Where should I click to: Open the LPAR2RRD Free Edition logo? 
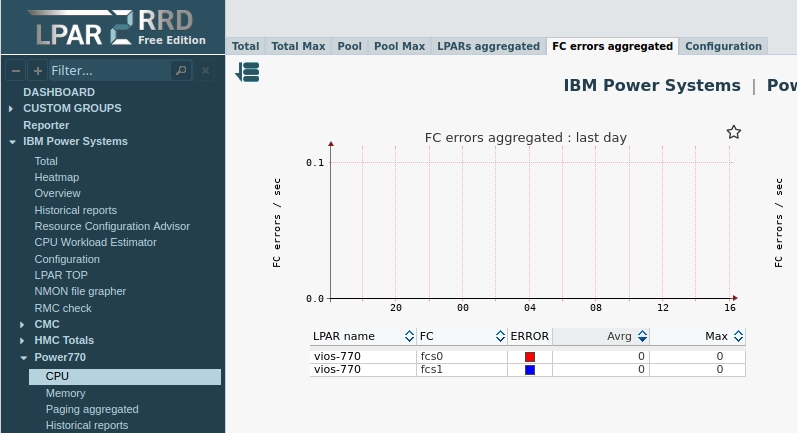pos(117,27)
